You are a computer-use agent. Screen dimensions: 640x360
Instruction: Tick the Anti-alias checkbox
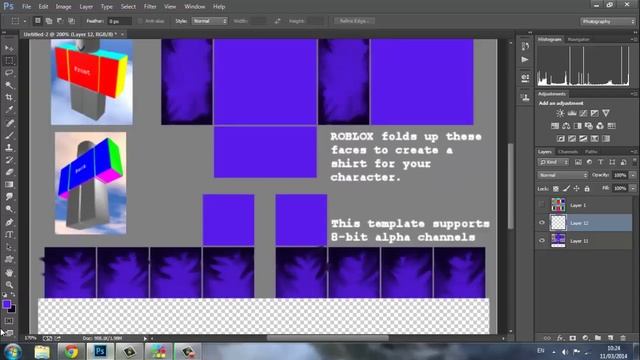(140, 21)
